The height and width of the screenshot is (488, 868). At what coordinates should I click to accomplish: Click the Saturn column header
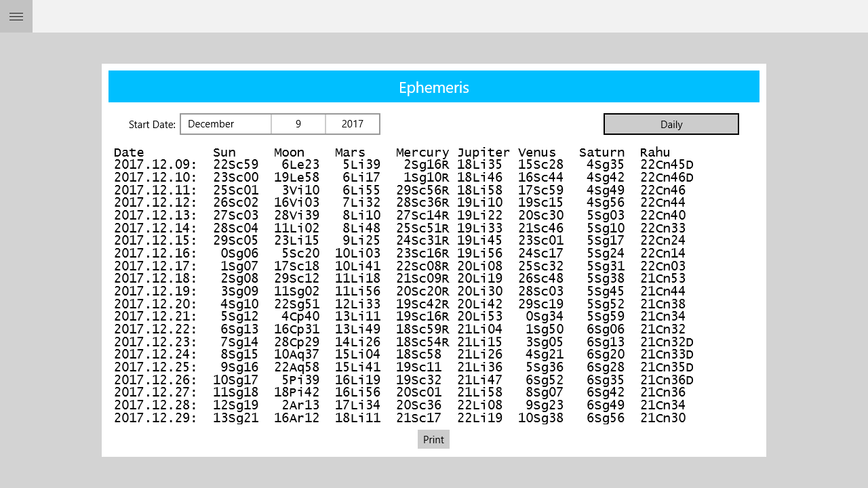click(602, 152)
